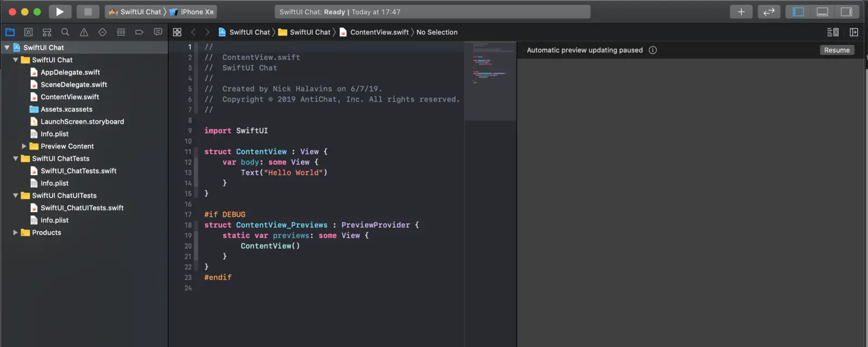Image resolution: width=868 pixels, height=347 pixels.
Task: Toggle the Debug area visibility
Action: point(822,11)
